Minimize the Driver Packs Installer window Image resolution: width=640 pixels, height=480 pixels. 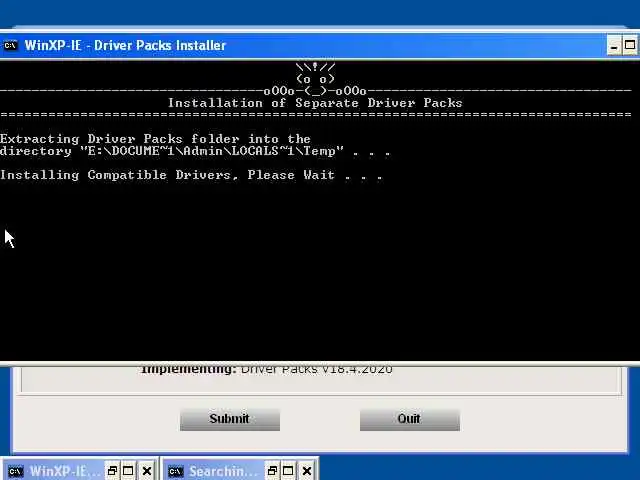click(x=613, y=45)
